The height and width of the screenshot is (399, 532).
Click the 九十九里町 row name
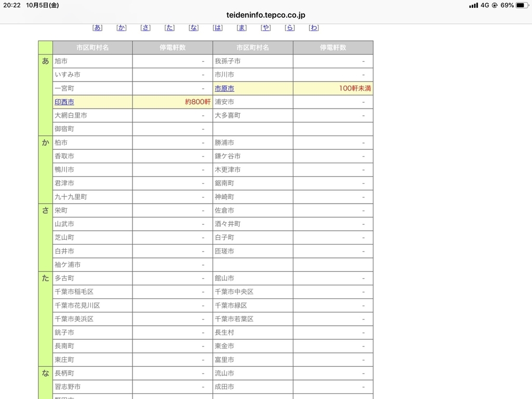[x=71, y=197]
